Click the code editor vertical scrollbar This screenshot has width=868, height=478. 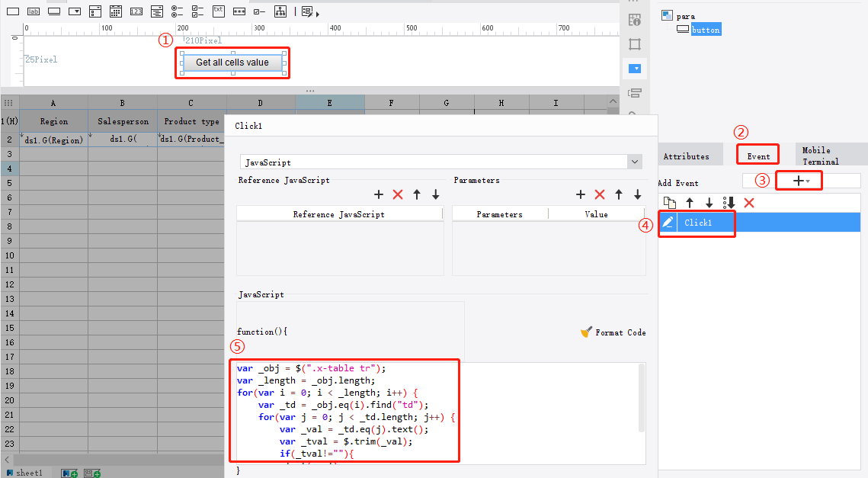pos(642,397)
